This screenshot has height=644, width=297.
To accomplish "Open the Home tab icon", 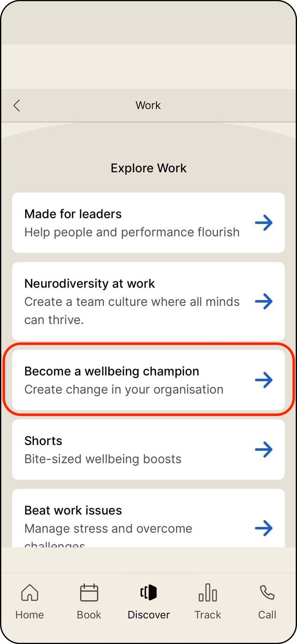I will click(30, 593).
